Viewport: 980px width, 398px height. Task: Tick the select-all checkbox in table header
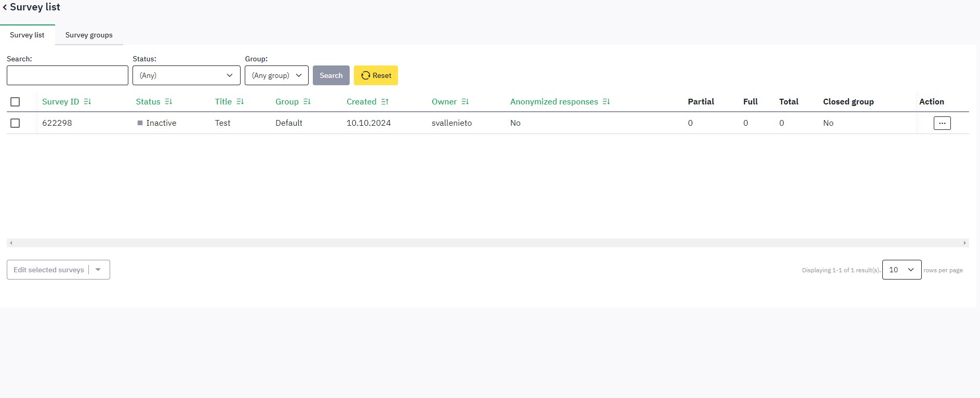coord(15,102)
